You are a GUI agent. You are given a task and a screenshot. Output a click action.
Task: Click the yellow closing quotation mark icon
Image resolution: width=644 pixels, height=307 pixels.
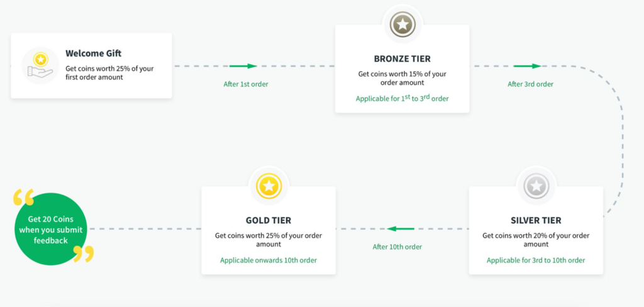pos(84,254)
